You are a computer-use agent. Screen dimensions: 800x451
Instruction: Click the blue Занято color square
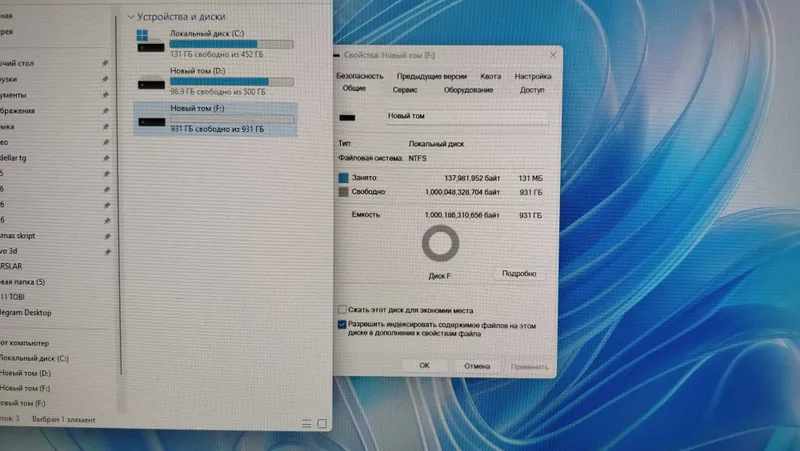pos(343,178)
